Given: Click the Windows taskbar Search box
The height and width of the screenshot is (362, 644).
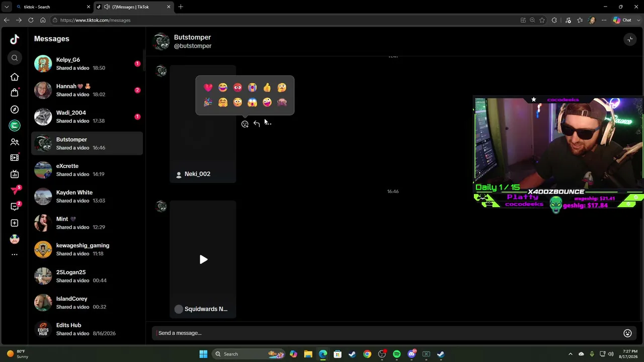Looking at the screenshot, I should pyautogui.click(x=248, y=354).
